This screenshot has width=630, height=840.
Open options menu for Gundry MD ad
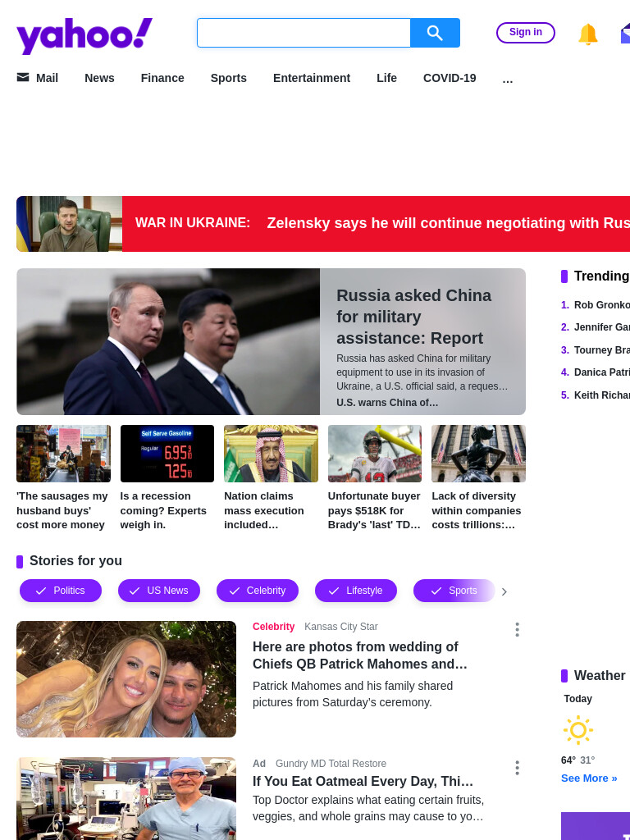517,768
